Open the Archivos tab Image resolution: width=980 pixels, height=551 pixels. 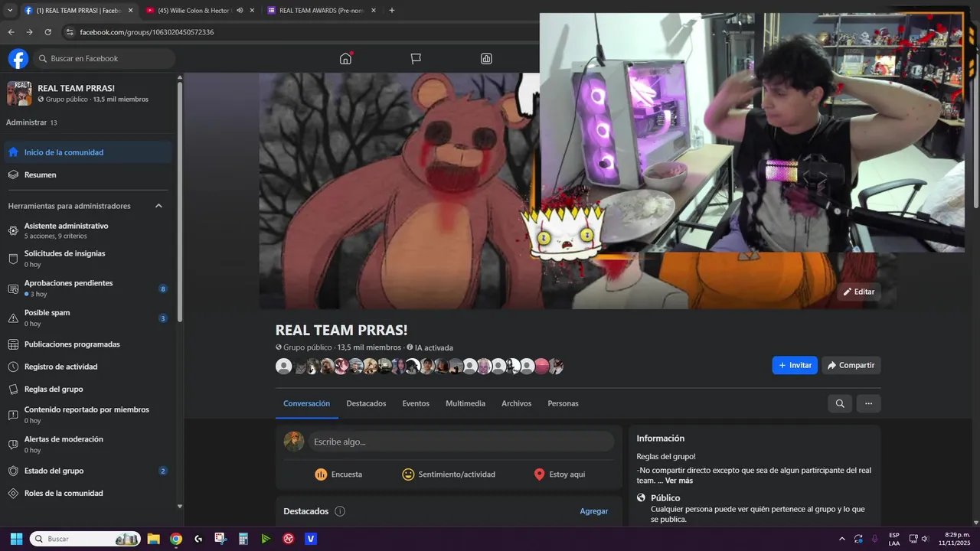tap(516, 403)
